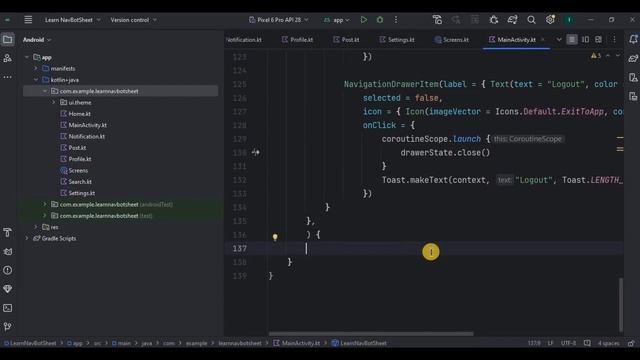Viewport: 640px width, 360px height.
Task: Show more tool windows ellipsis
Action: click(8, 77)
